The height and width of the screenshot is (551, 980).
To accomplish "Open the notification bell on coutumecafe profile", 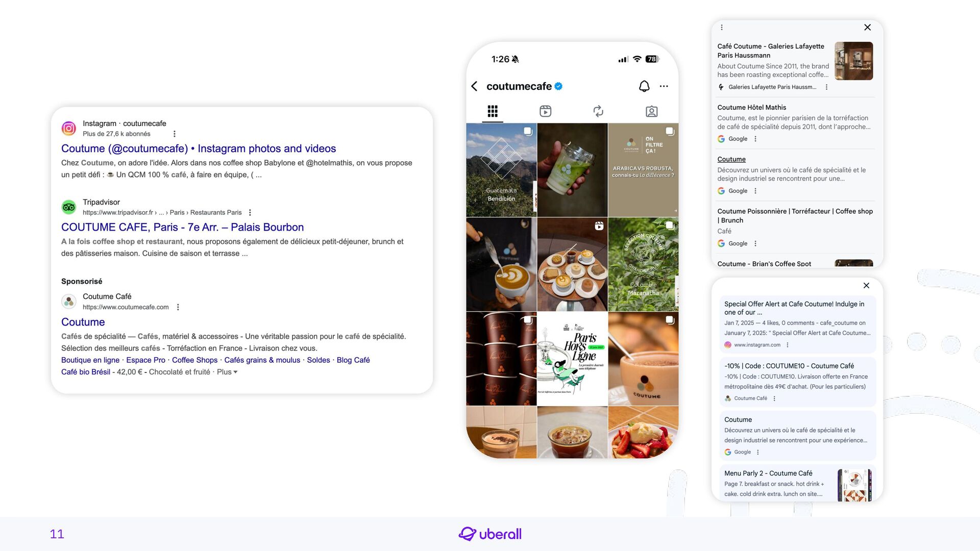I will click(644, 86).
